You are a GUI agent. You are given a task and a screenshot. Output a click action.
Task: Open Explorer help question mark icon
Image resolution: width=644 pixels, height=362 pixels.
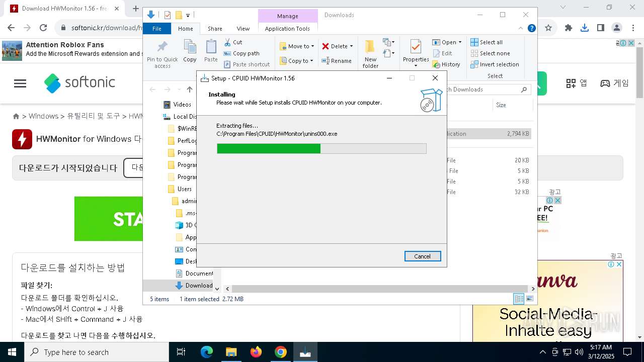[x=531, y=28]
